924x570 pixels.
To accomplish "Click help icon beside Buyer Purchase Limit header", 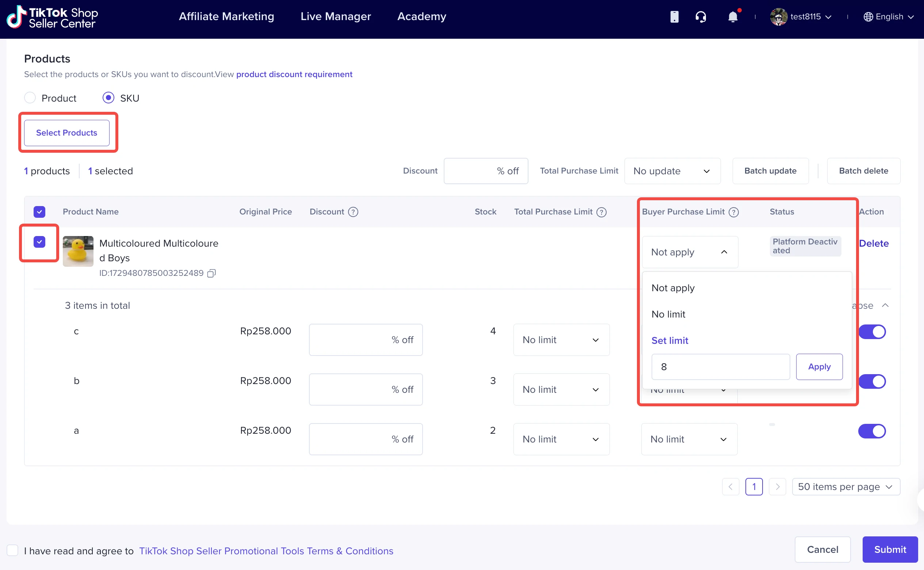I will point(733,212).
